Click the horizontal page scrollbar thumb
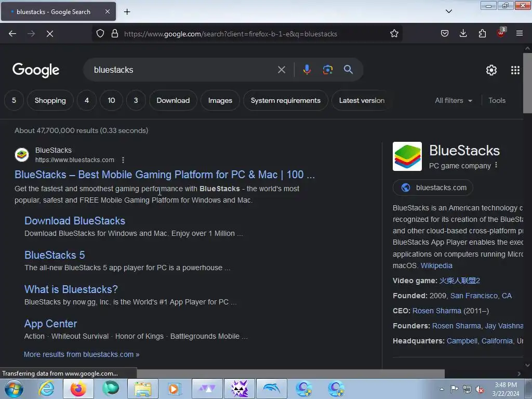 click(290, 374)
